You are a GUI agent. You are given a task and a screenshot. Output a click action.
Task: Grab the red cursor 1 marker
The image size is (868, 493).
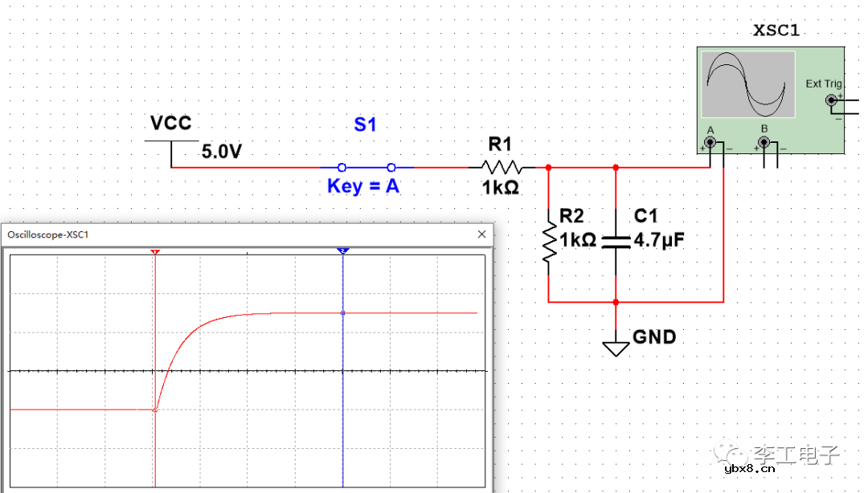[154, 251]
